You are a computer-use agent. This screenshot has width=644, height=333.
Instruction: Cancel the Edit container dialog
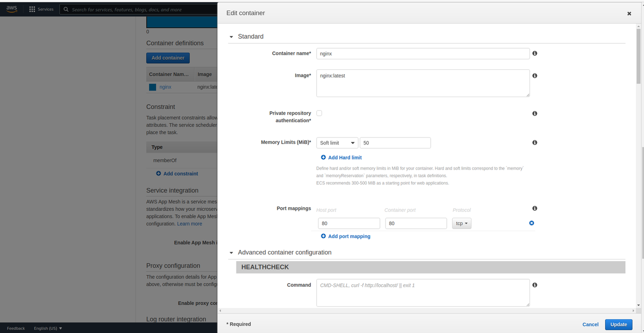click(591, 324)
